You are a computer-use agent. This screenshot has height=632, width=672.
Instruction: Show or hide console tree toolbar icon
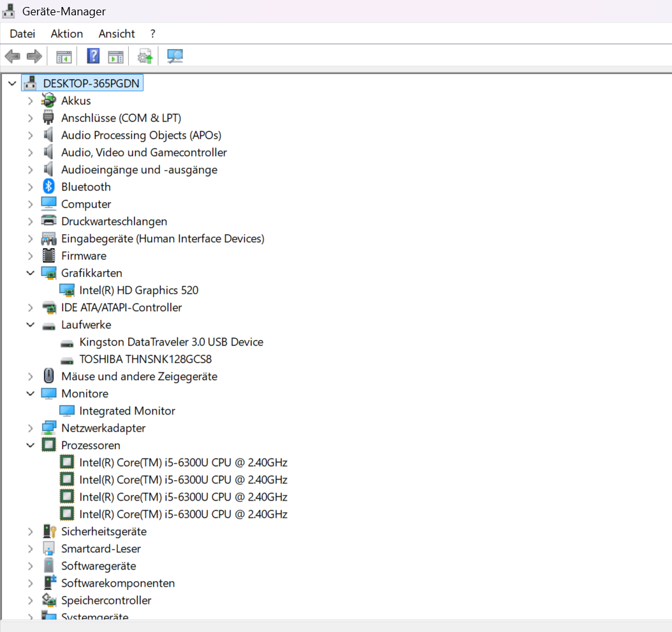(64, 57)
